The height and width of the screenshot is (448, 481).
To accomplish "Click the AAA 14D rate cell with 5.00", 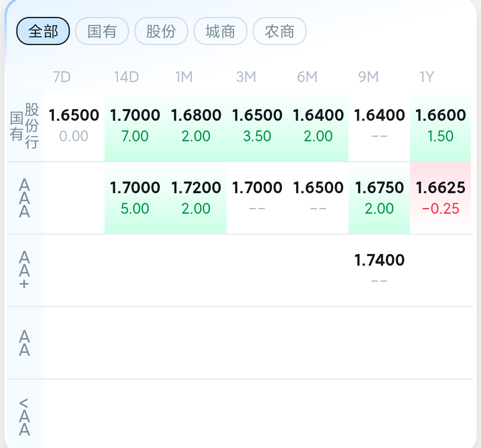I will (135, 198).
